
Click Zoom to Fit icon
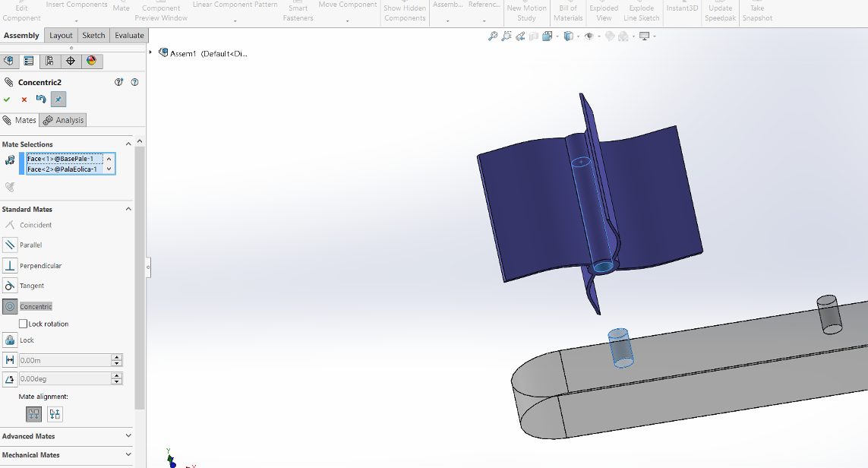coord(493,36)
